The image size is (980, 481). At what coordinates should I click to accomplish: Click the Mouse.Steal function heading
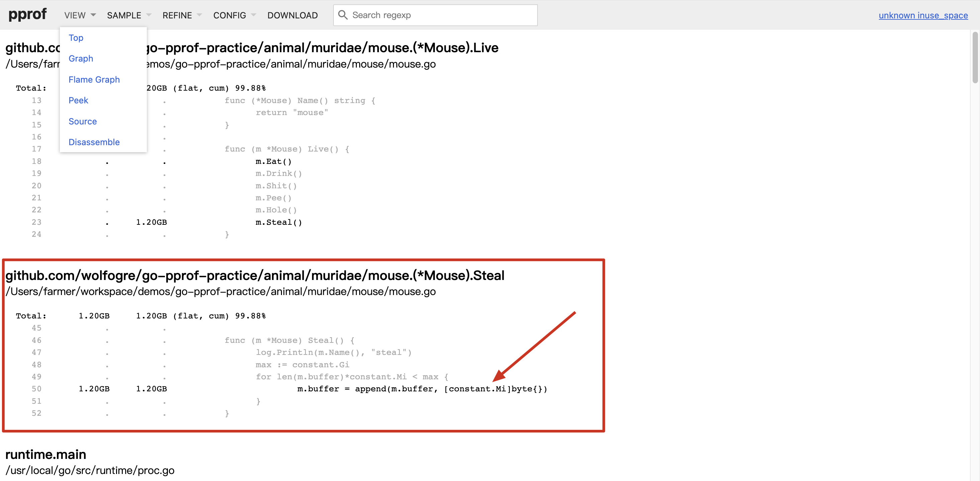[x=255, y=275]
